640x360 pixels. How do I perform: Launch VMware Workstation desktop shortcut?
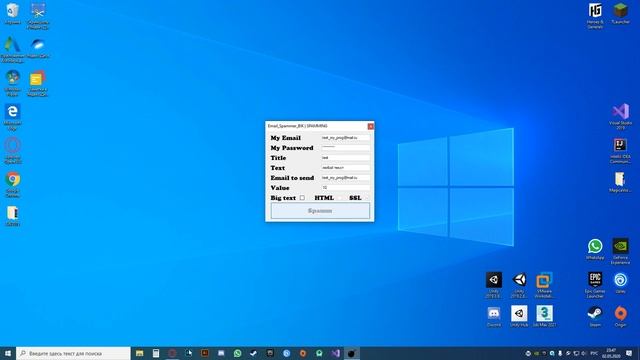(x=544, y=285)
